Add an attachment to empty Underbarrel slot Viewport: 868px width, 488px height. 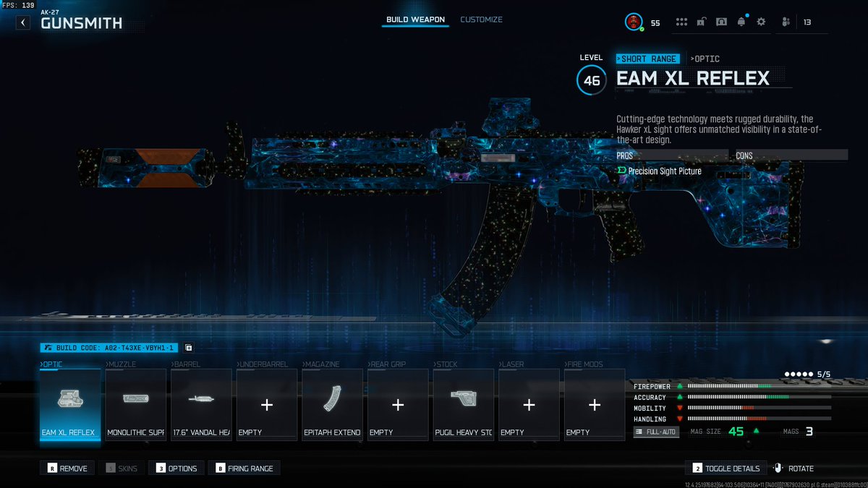coord(267,404)
